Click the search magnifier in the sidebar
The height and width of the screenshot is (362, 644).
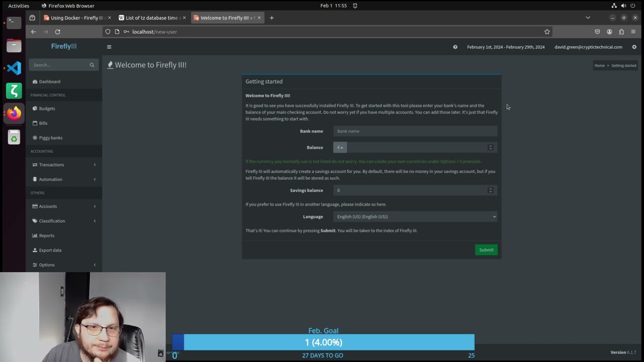click(92, 65)
